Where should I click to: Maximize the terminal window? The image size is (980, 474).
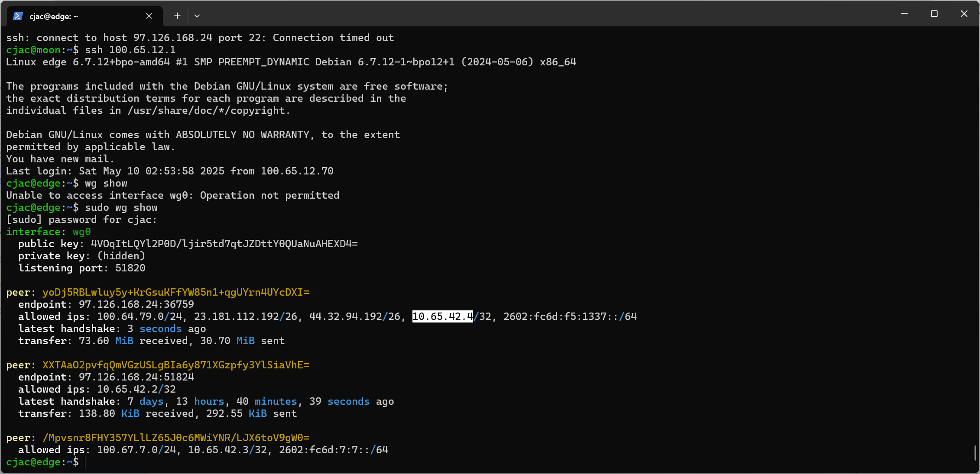[934, 14]
